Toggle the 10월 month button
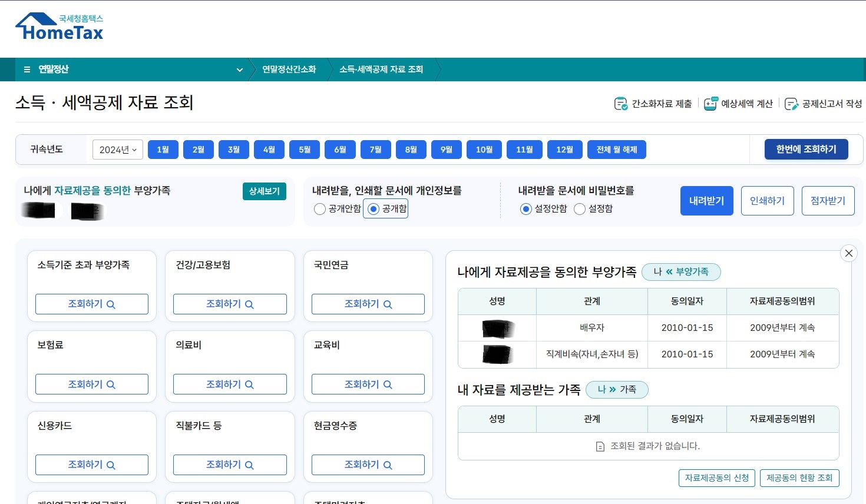Screen dimensions: 866x504 (484, 150)
